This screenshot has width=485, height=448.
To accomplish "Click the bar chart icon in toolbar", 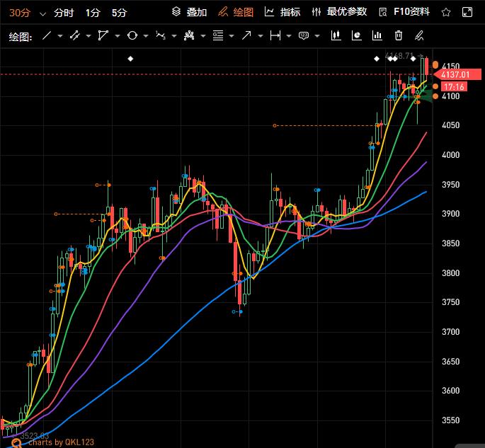I will coord(377,35).
